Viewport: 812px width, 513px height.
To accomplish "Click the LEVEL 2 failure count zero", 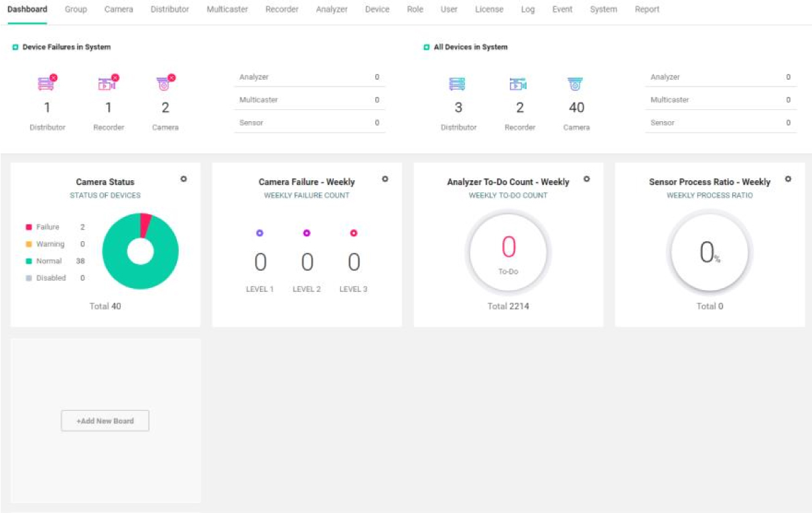I will tap(307, 262).
